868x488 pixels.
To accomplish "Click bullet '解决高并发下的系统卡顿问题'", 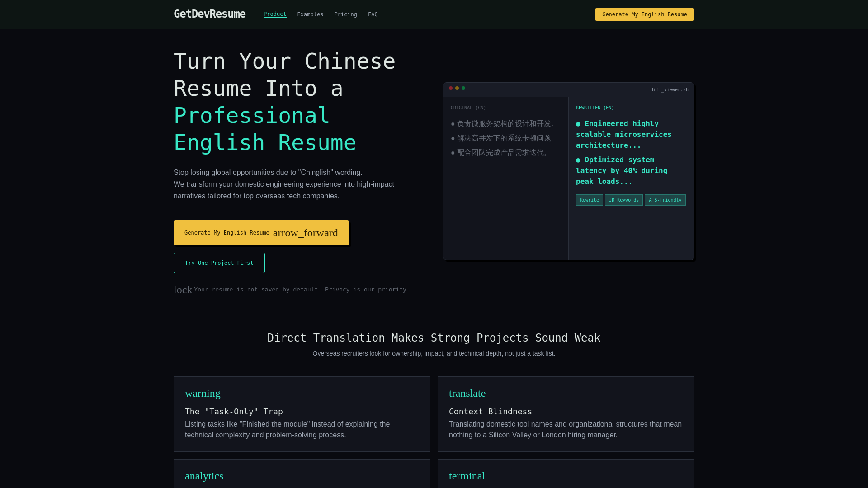I will pos(504,138).
